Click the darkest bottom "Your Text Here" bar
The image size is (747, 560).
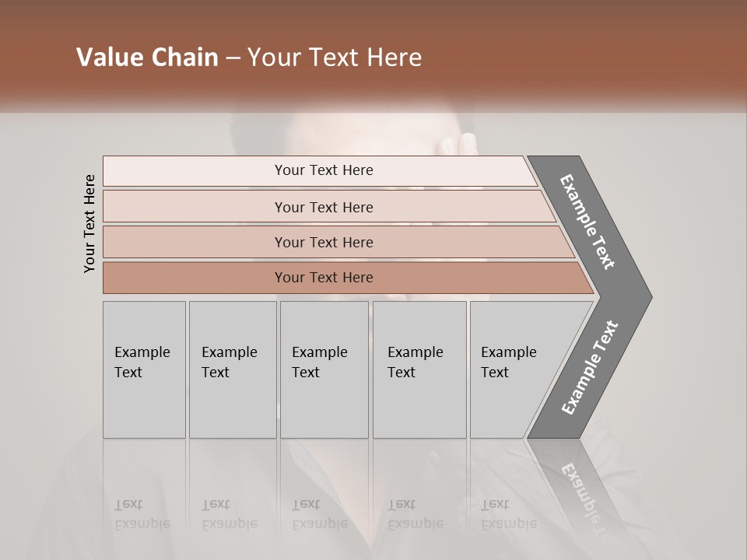tap(323, 278)
